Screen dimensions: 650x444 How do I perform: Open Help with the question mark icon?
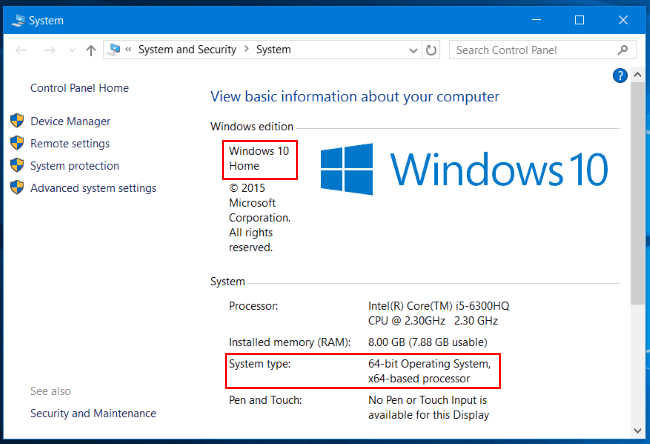click(x=620, y=75)
